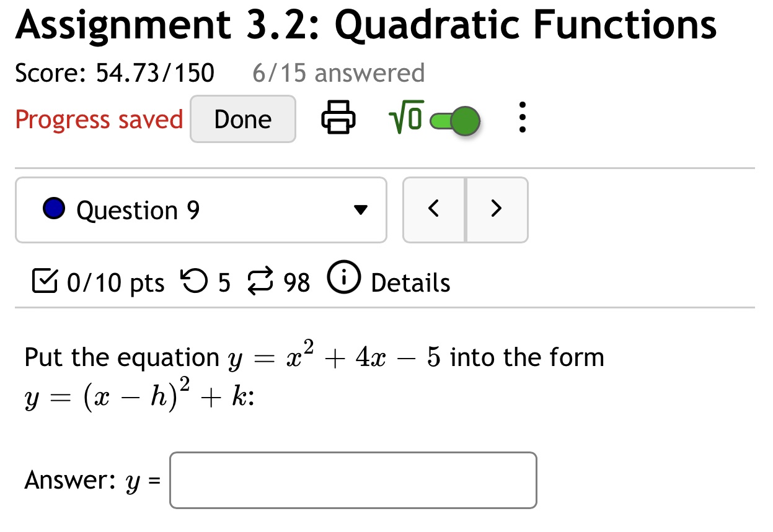Click the Progress saved text
773x532 pixels.
click(98, 119)
